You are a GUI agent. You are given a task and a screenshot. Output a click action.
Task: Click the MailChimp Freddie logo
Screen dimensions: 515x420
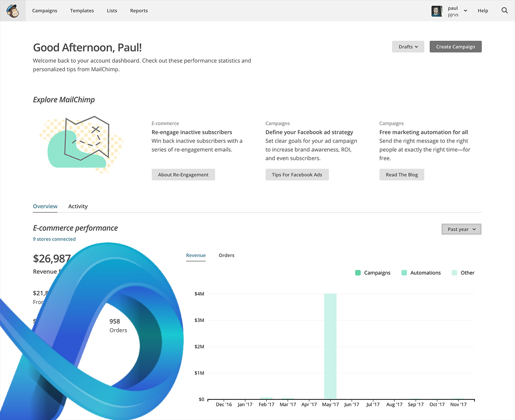coord(13,11)
